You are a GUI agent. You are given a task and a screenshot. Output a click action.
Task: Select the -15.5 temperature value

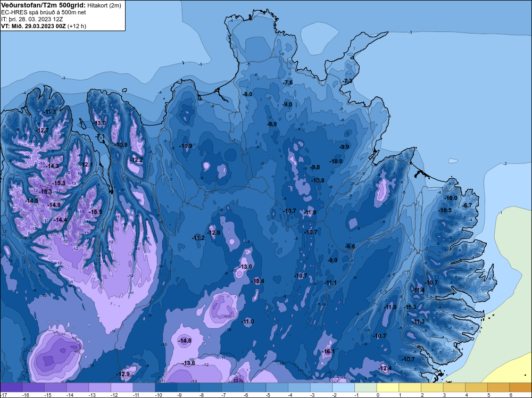96,212
